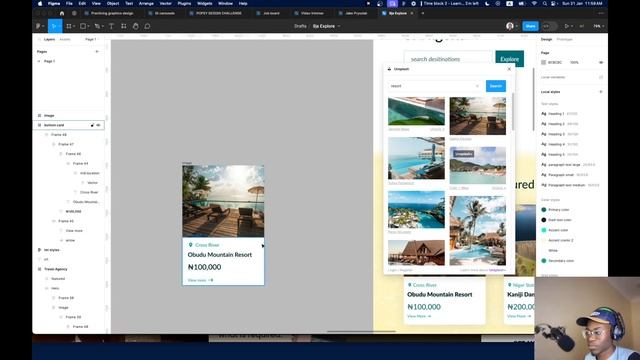Click Accent color style swatch
The height and width of the screenshot is (360, 640).
(544, 230)
